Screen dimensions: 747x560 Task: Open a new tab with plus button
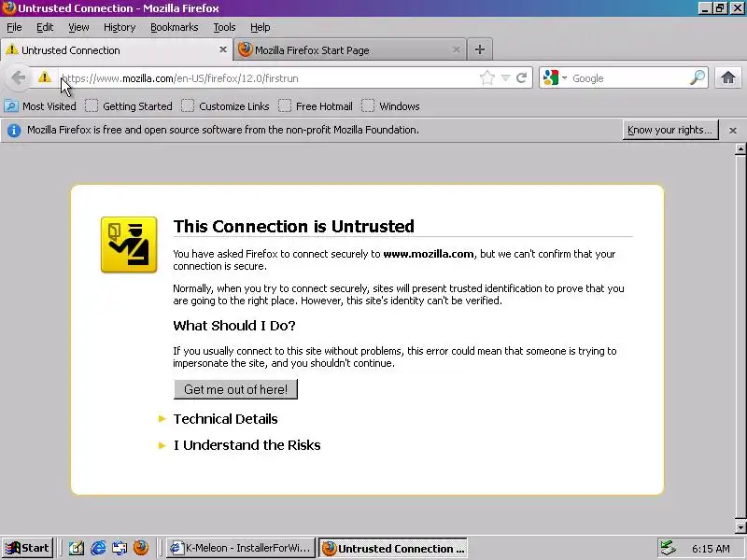tap(480, 49)
